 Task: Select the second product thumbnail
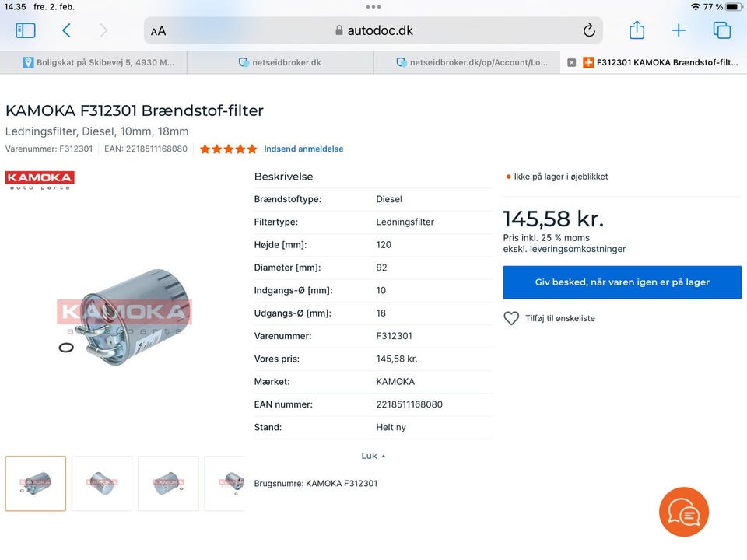(102, 483)
